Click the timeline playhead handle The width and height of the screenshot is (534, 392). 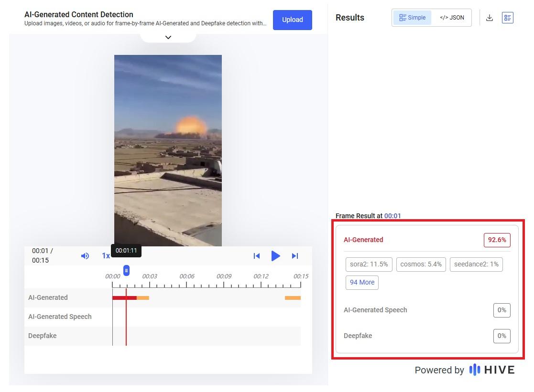pyautogui.click(x=126, y=271)
